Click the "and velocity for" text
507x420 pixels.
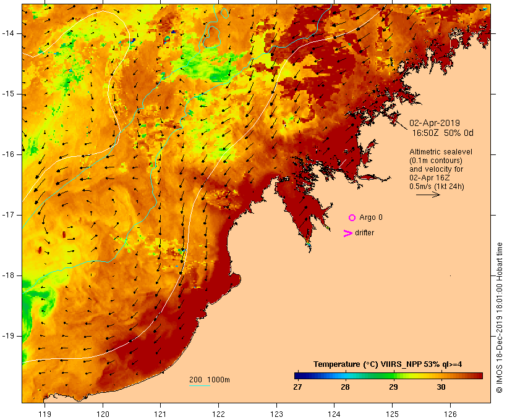tap(436, 169)
